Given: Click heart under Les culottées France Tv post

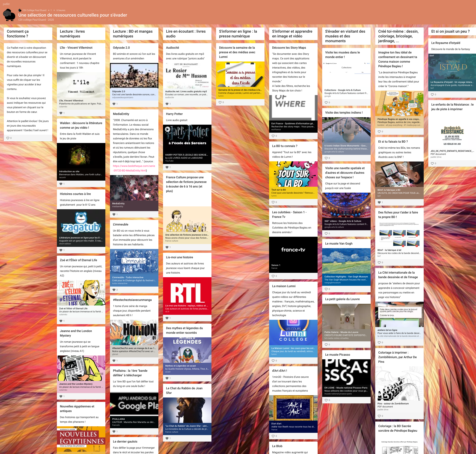Looking at the screenshot, I should pyautogui.click(x=273, y=276).
